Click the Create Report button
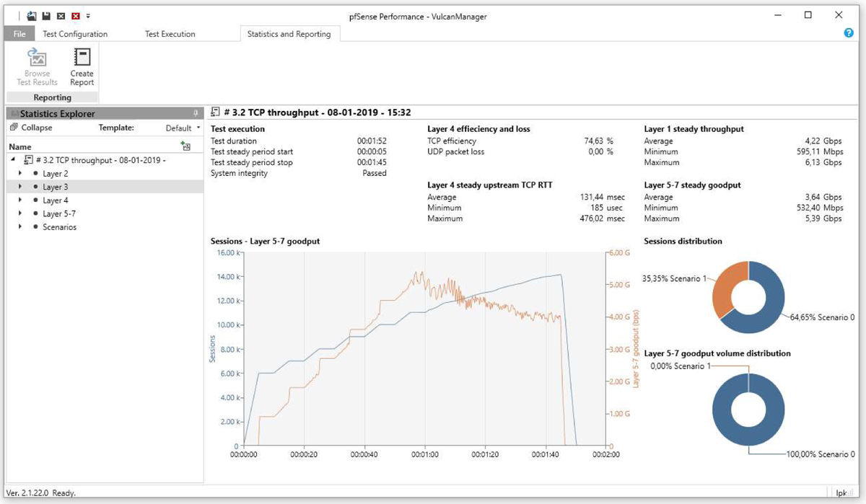866x504 pixels. click(x=82, y=67)
